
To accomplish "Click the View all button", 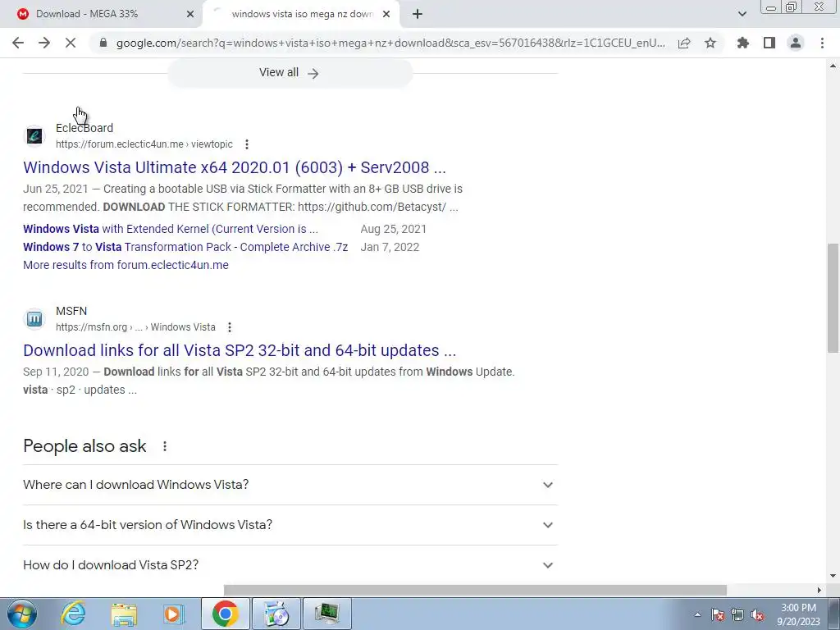I will coord(290,73).
